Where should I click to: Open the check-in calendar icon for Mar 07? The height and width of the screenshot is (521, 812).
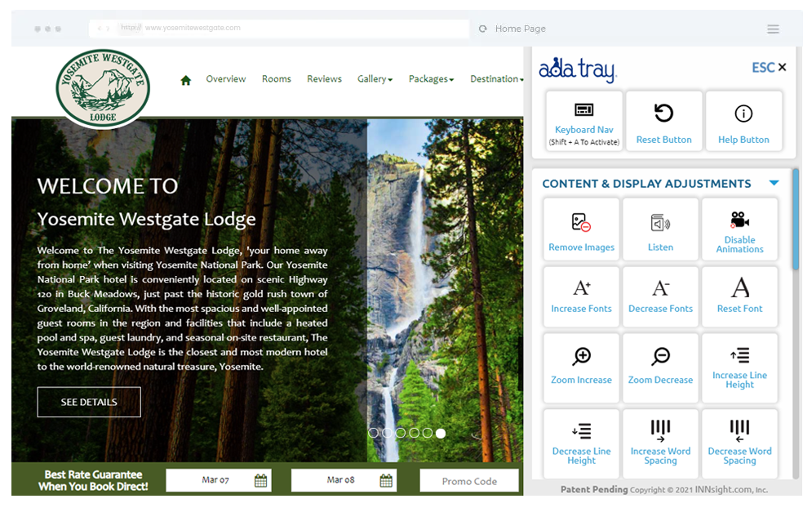coord(260,480)
